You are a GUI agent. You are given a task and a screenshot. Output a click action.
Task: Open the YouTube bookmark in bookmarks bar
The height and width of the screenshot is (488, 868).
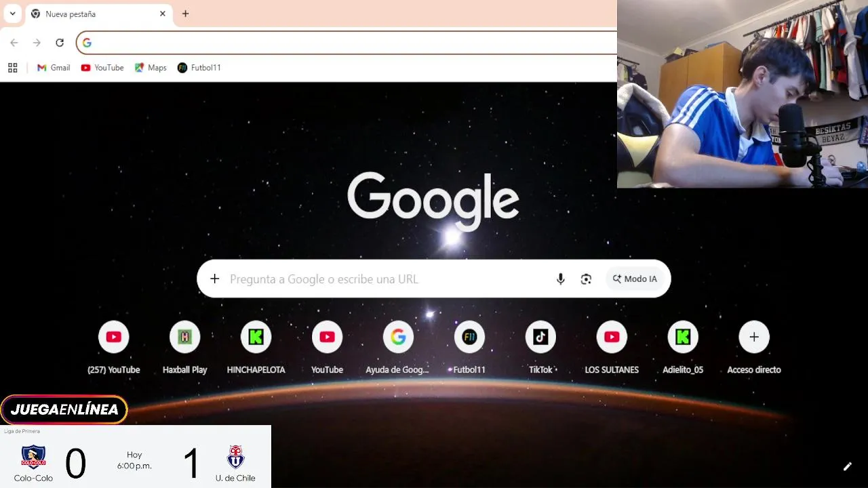coord(102,68)
